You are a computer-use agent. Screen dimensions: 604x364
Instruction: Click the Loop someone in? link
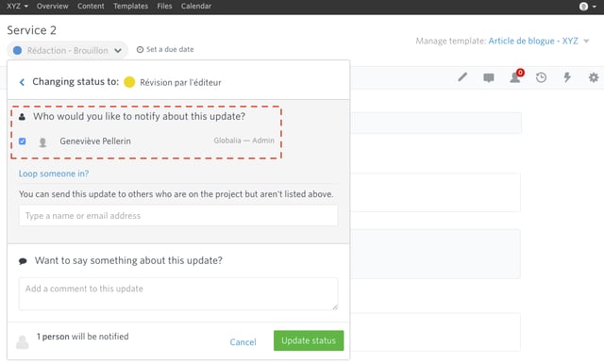54,174
